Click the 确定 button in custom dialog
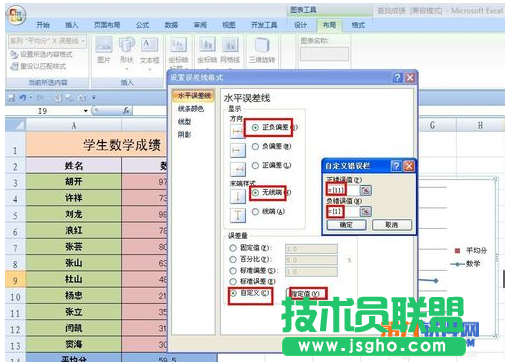The width and height of the screenshot is (509, 362). point(346,225)
